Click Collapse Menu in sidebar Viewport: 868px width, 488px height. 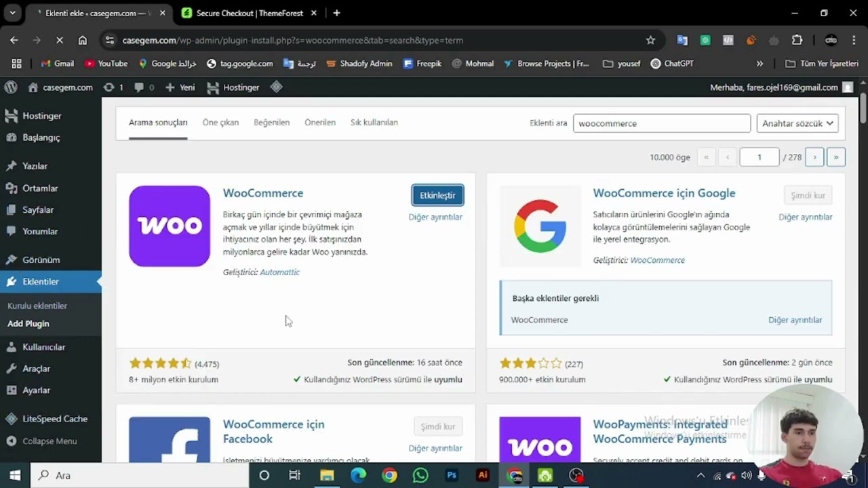pyautogui.click(x=51, y=441)
